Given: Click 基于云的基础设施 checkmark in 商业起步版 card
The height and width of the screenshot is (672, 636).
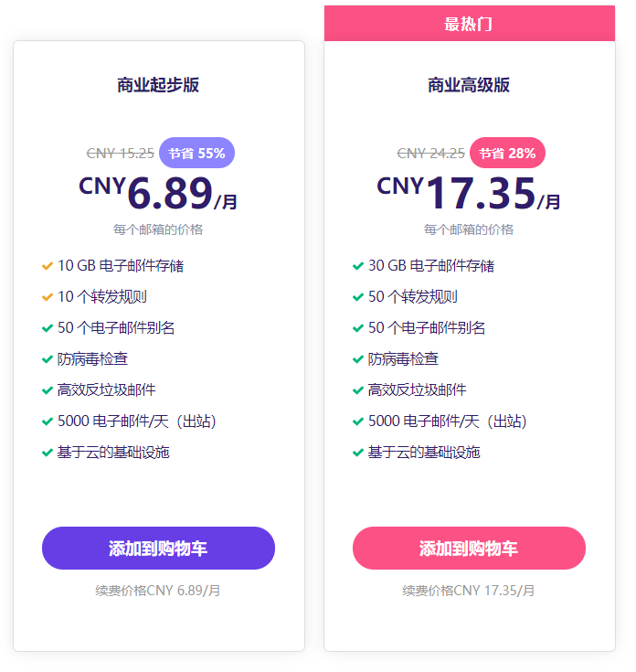Looking at the screenshot, I should 48,453.
